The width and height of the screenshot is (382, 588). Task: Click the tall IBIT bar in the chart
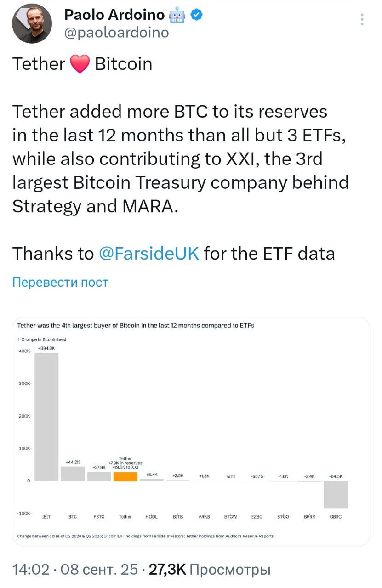[46, 417]
